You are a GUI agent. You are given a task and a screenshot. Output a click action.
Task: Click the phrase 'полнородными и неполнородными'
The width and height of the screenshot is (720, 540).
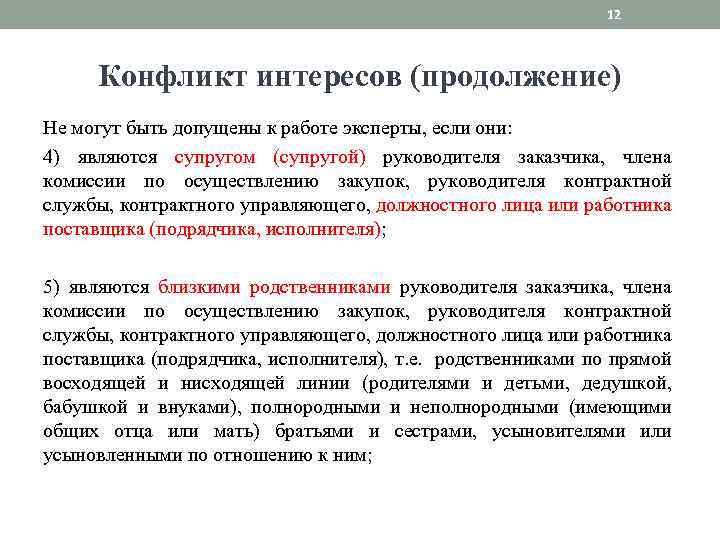(404, 407)
